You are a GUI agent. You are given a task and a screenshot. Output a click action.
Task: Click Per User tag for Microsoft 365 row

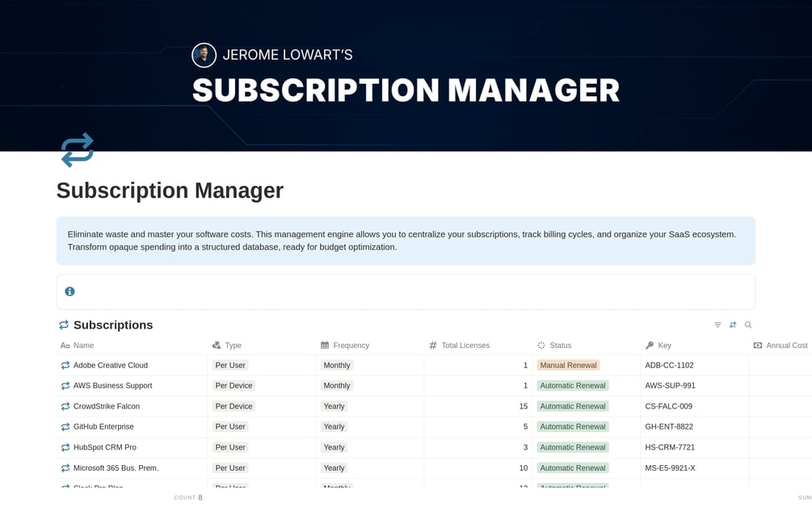(x=230, y=468)
